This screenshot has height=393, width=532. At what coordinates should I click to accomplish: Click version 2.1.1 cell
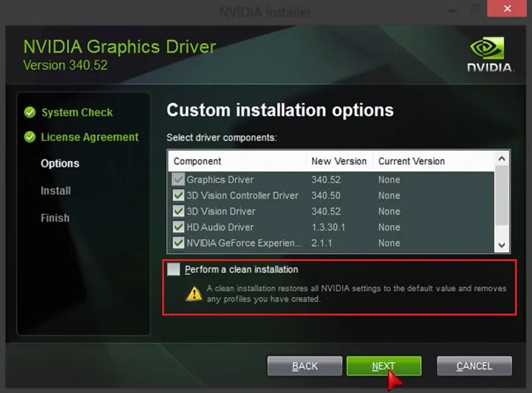point(321,243)
